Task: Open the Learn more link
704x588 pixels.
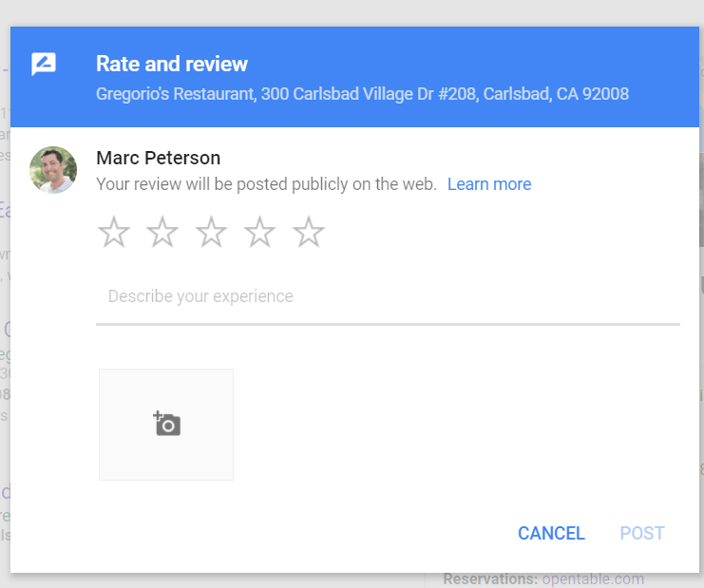Action: click(488, 184)
